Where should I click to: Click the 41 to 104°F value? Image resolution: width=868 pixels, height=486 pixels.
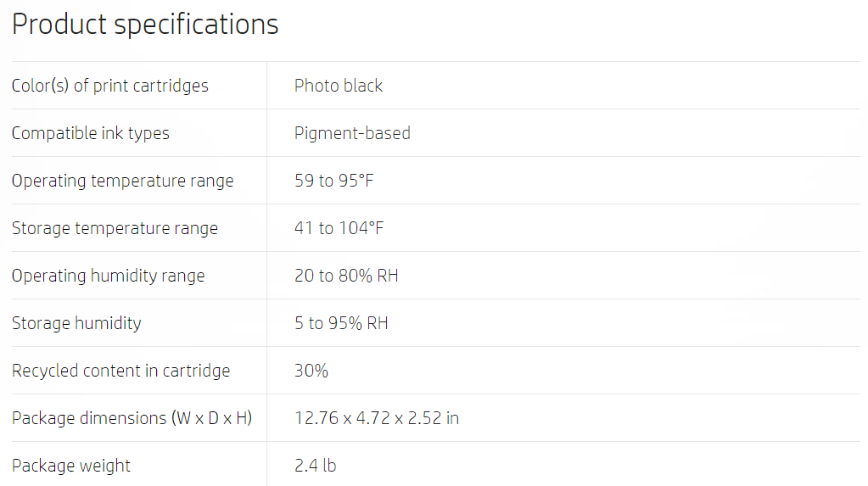pos(339,228)
